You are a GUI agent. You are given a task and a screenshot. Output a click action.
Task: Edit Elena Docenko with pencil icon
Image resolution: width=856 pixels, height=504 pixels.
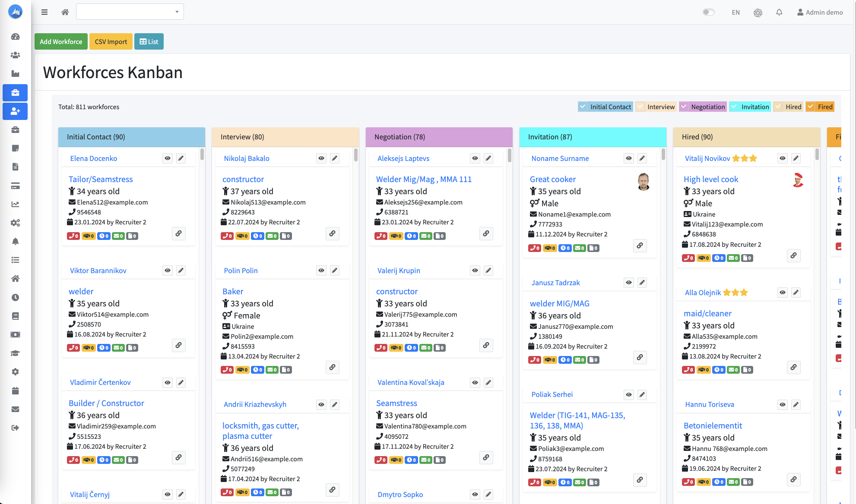point(181,158)
